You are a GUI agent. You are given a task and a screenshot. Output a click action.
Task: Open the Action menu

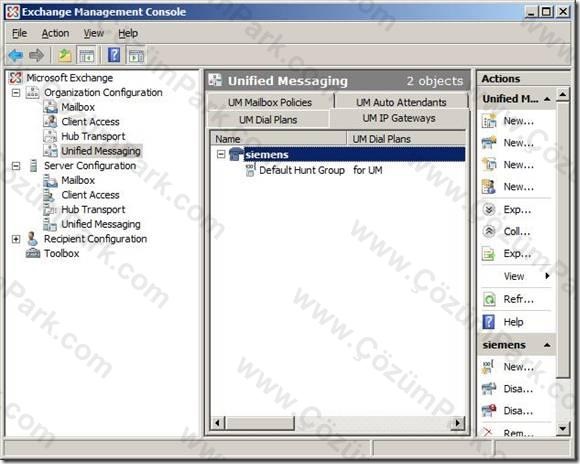click(55, 33)
